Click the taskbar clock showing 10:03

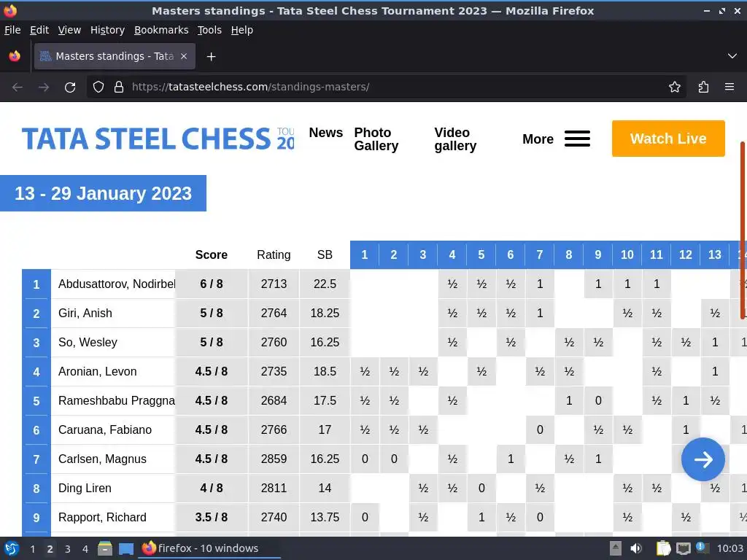click(x=729, y=548)
